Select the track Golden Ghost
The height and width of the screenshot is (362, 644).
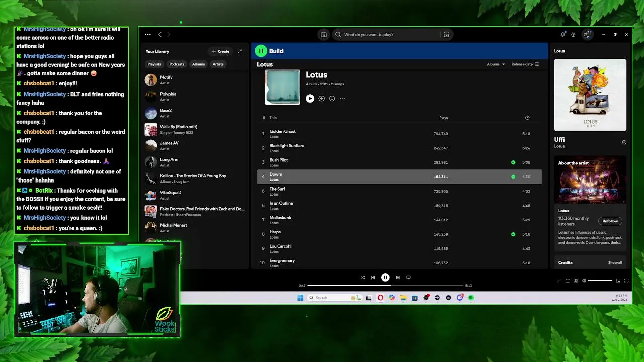[399, 134]
